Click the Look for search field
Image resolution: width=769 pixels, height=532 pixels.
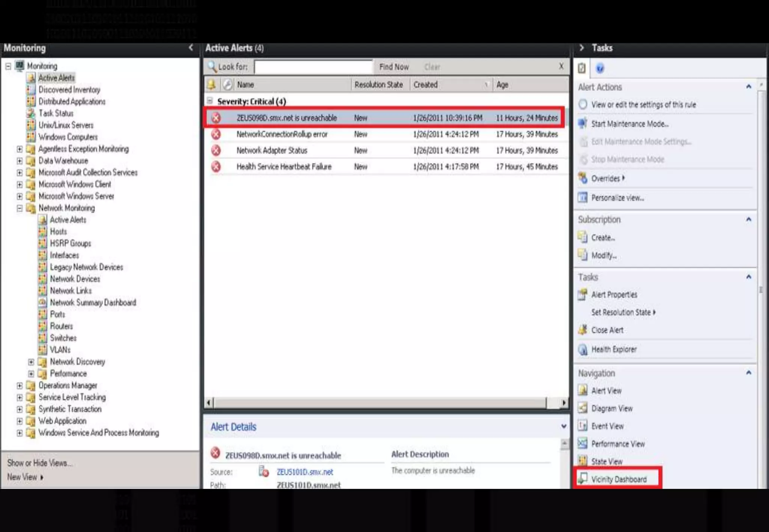pos(313,67)
